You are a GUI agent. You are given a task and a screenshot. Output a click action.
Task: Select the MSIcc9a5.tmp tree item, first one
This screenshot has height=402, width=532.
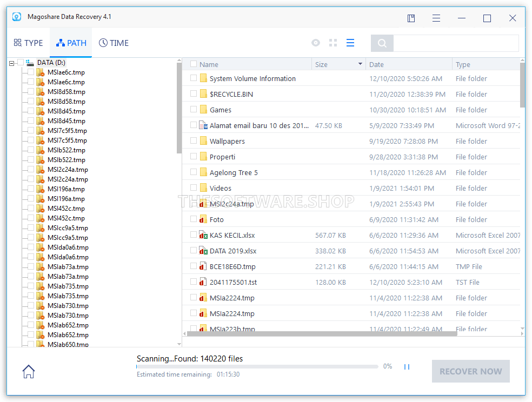(x=68, y=228)
